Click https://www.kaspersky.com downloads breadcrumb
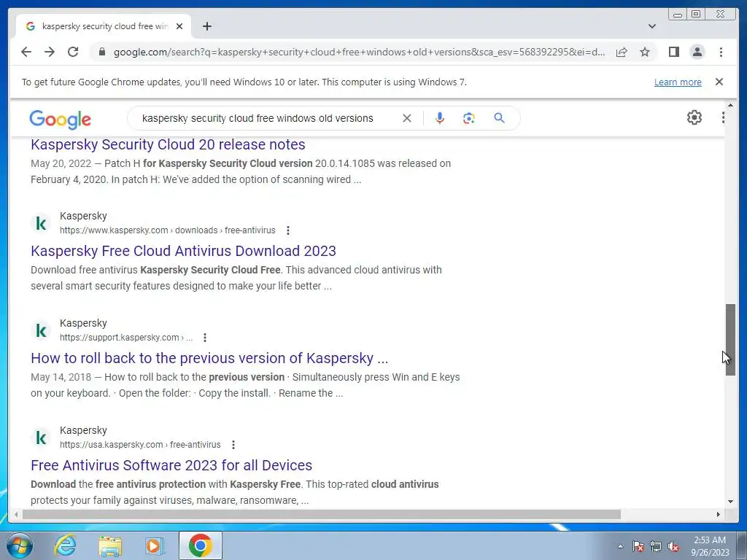747x560 pixels. click(168, 230)
